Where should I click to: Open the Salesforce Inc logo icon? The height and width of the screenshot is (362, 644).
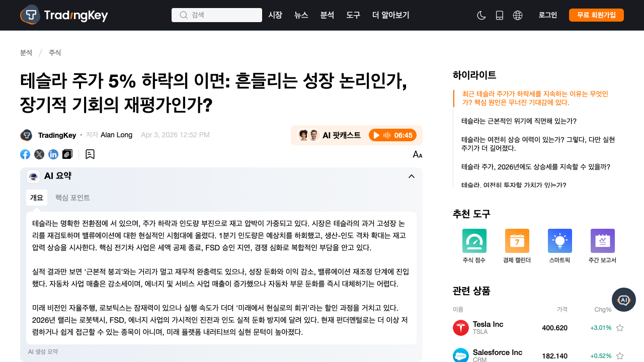[461, 355]
